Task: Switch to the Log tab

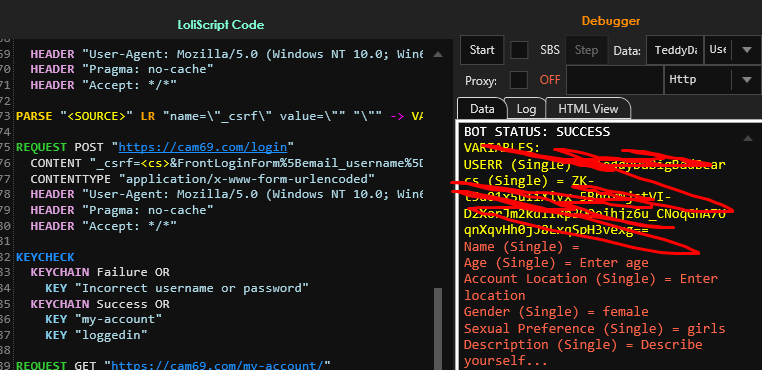Action: (526, 109)
